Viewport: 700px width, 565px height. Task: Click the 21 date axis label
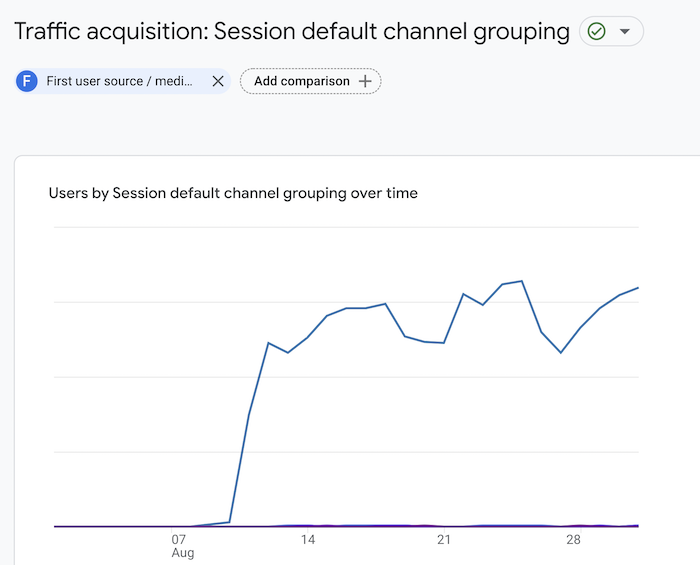pos(444,539)
